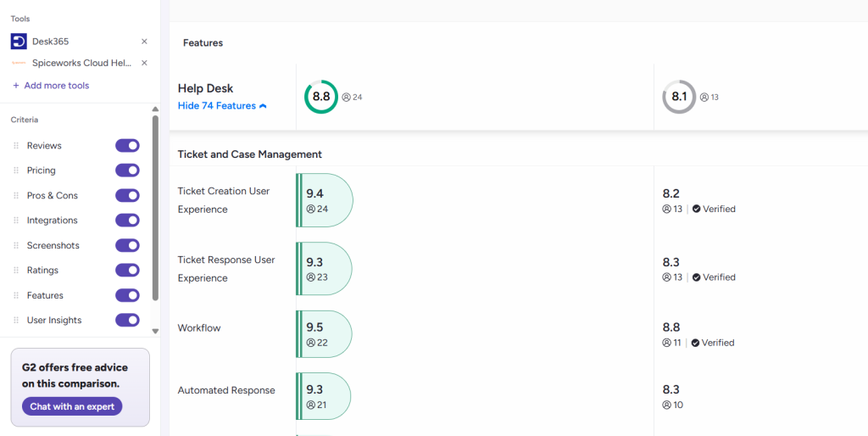Click reviewer icon beside 21 in Automated Response

(x=311, y=405)
